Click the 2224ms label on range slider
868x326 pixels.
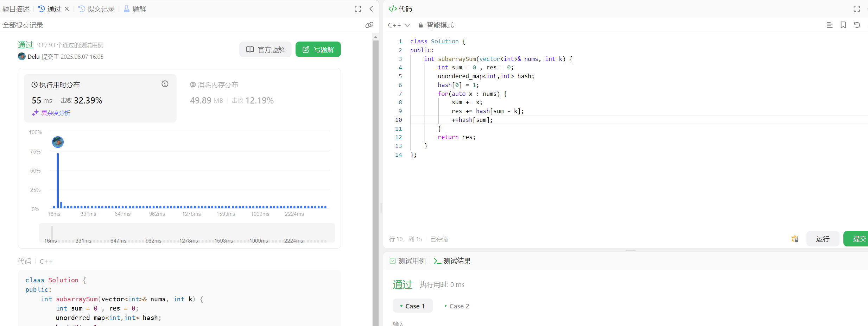pyautogui.click(x=293, y=241)
